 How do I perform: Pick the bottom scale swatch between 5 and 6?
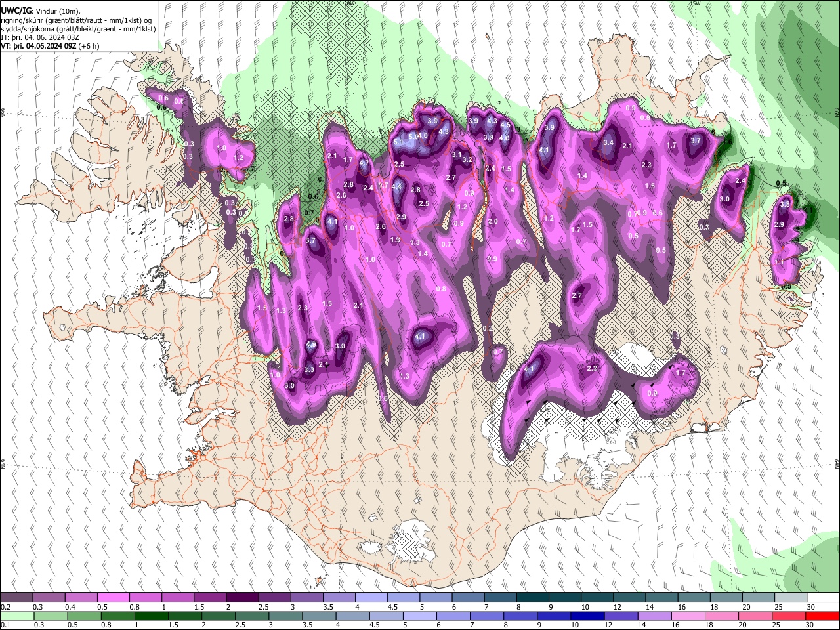point(421,616)
